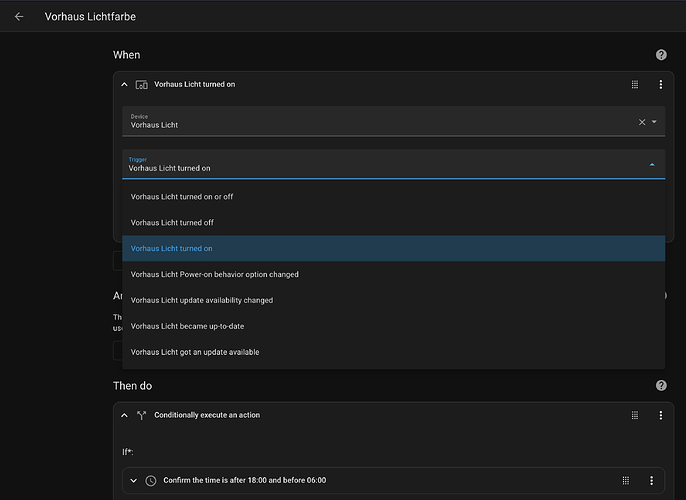
Task: Collapse the Conditionally execute an action card
Action: click(x=125, y=415)
